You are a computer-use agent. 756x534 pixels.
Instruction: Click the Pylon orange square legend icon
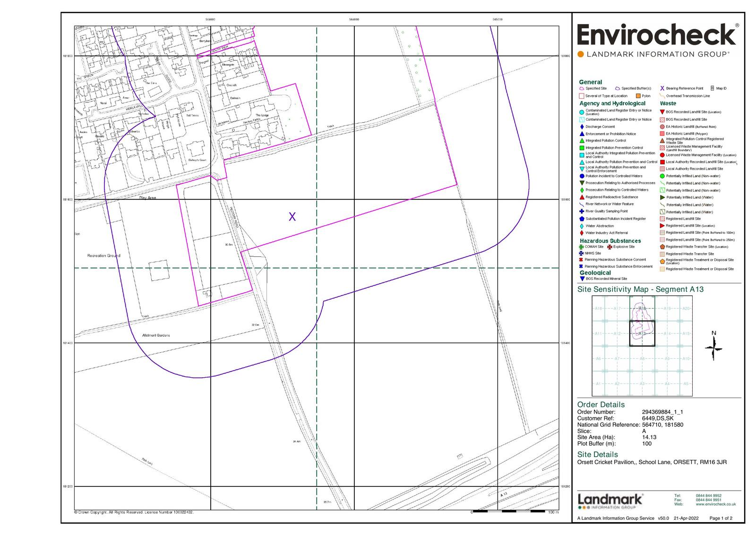638,96
